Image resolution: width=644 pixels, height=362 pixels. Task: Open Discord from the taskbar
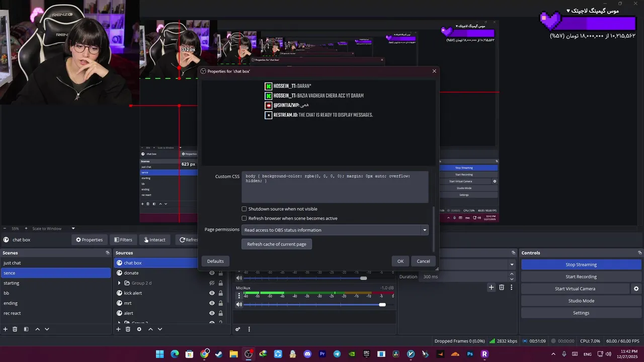click(307, 354)
